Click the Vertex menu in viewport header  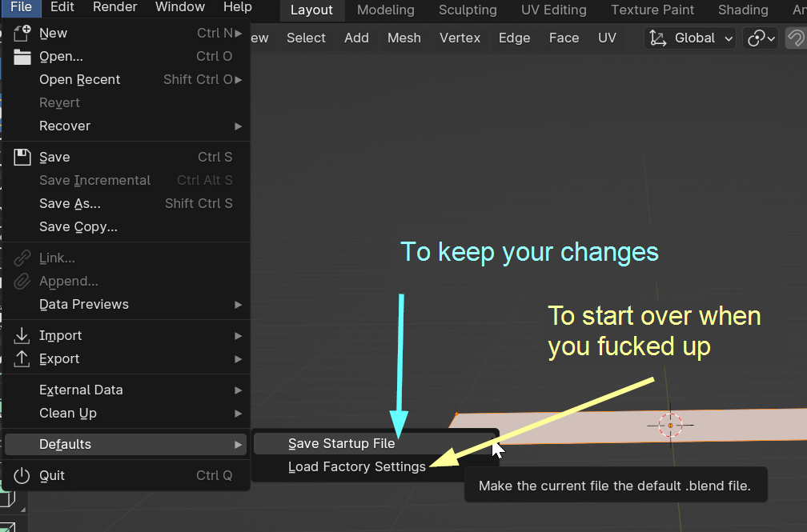point(460,38)
